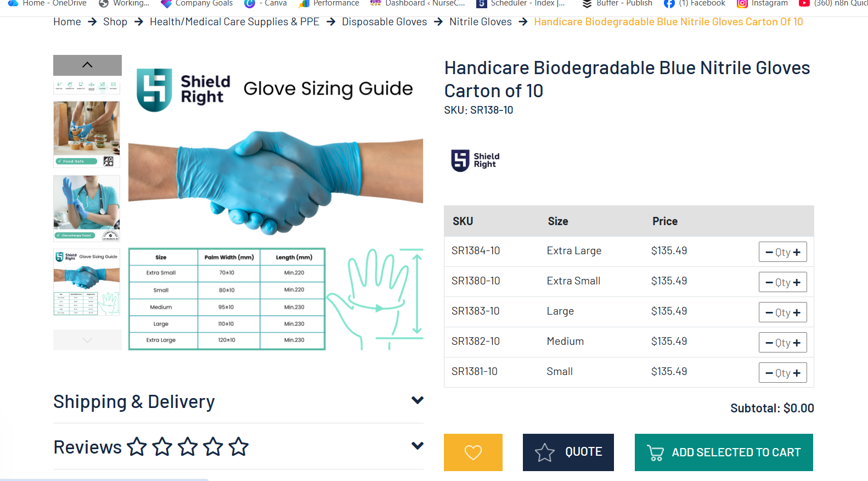Open the Instagram bookmark
868x481 pixels.
pos(762,4)
